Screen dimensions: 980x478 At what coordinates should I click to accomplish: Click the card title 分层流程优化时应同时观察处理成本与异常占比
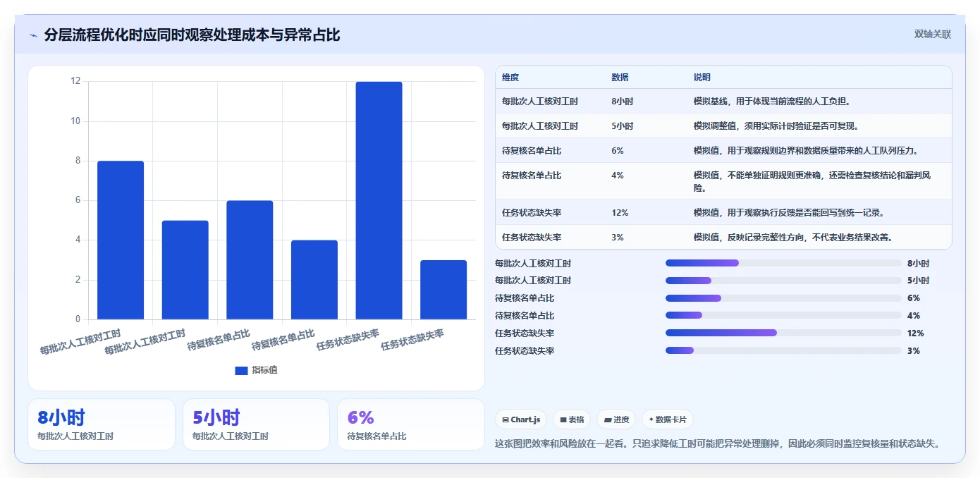click(x=192, y=35)
